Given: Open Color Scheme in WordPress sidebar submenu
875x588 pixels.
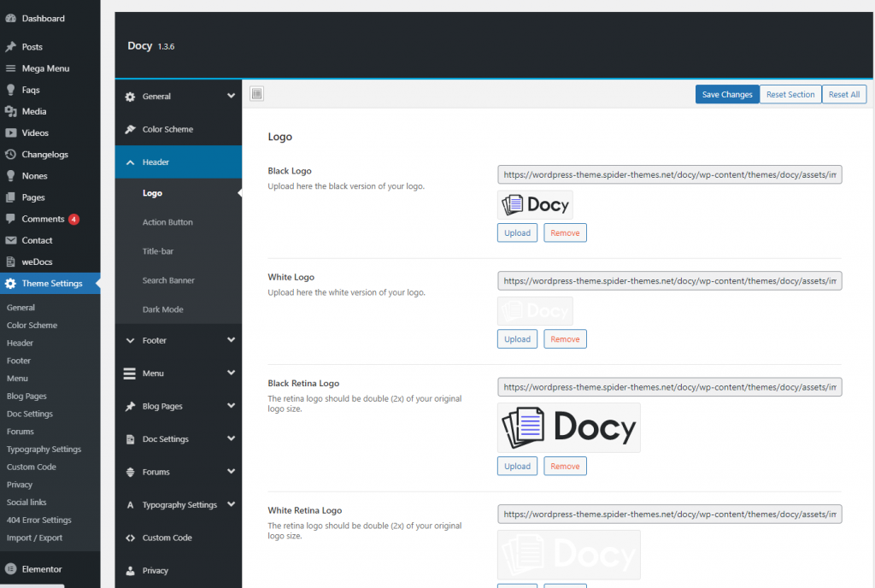Looking at the screenshot, I should pos(32,326).
